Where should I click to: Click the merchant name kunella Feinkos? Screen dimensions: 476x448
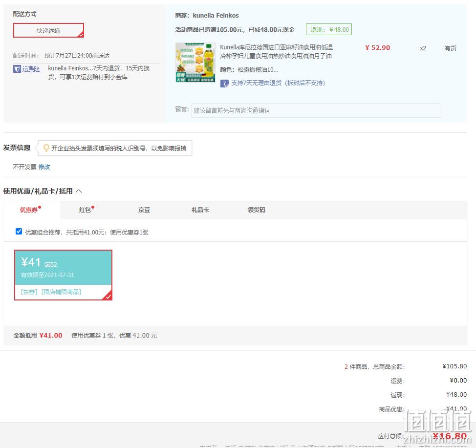click(x=216, y=15)
